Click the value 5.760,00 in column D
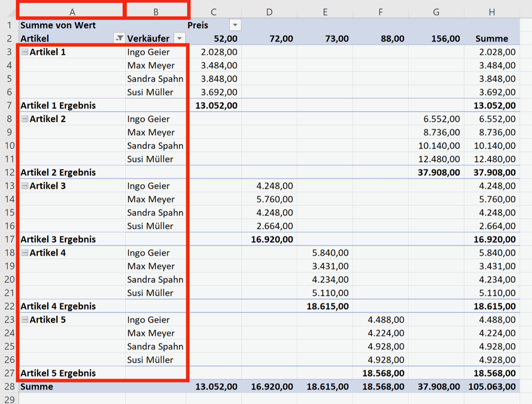Viewport: 532px width, 404px height. (269, 199)
